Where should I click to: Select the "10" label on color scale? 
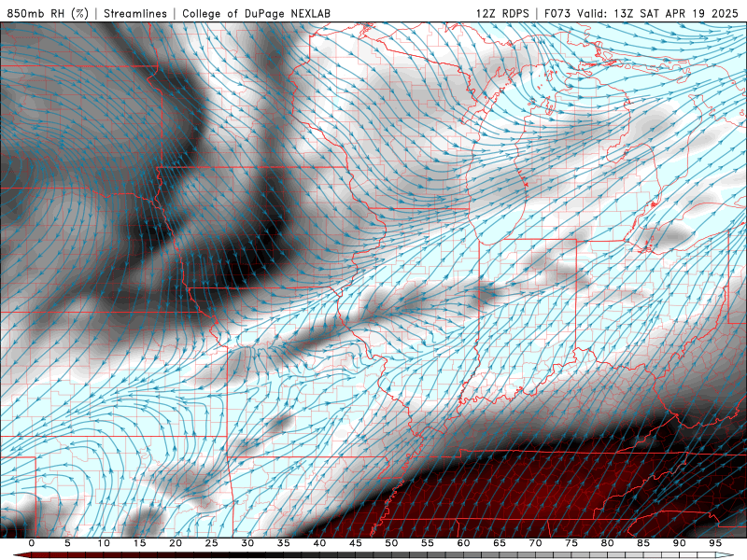click(x=104, y=543)
